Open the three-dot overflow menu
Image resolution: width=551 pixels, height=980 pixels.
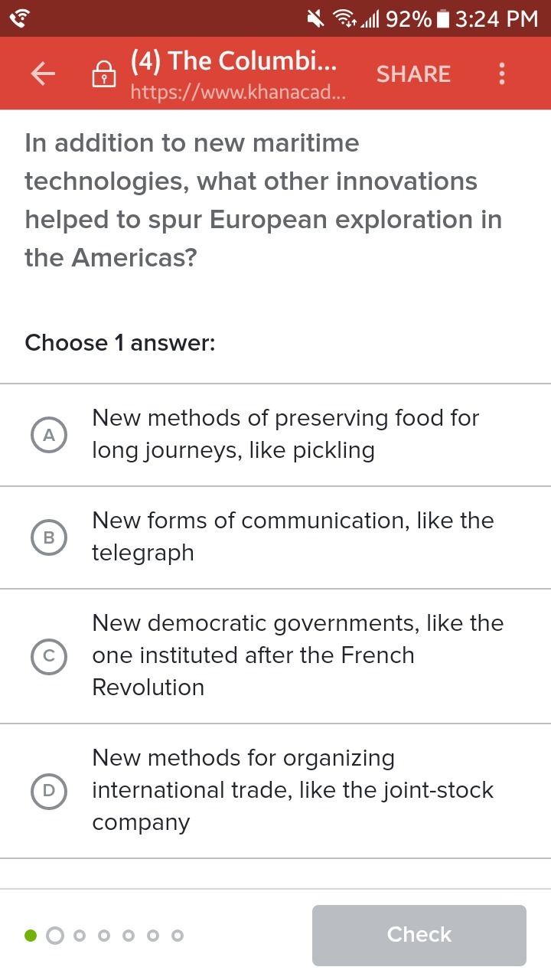click(502, 74)
